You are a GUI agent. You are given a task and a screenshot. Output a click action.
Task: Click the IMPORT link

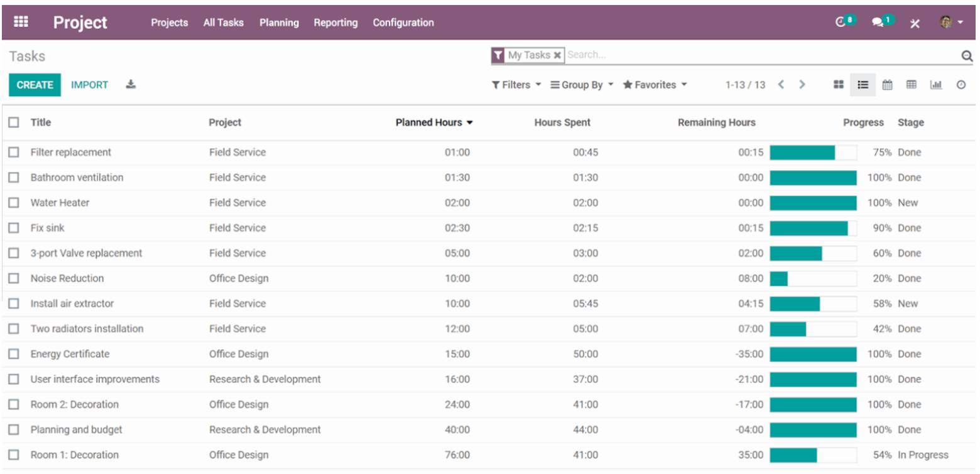(89, 85)
